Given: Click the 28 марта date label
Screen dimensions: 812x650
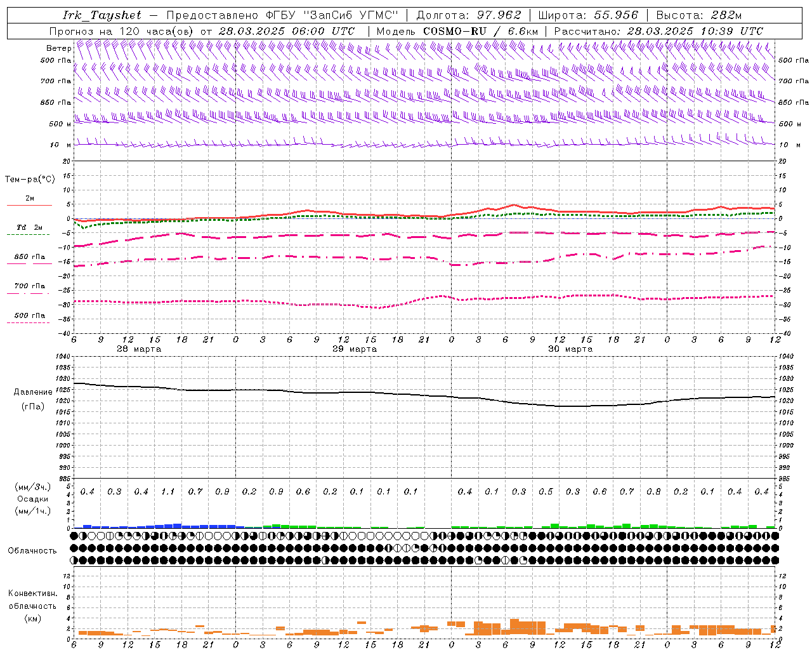Looking at the screenshot, I should click(139, 348).
